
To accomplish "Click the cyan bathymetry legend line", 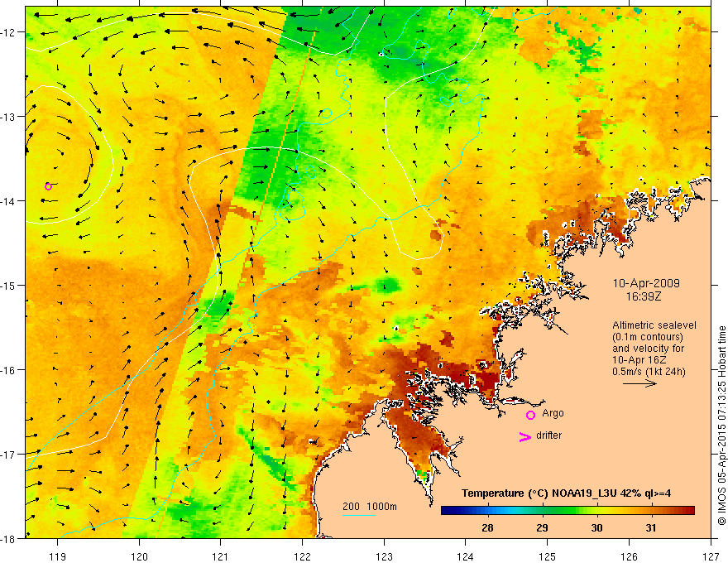I will pyautogui.click(x=359, y=515).
